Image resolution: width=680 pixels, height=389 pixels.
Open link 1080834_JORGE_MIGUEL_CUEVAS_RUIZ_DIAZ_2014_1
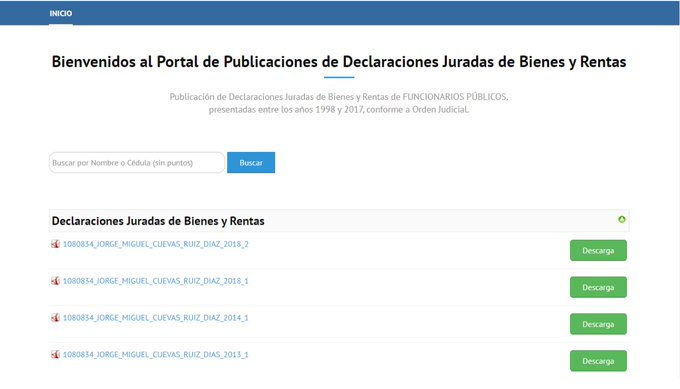[156, 318]
